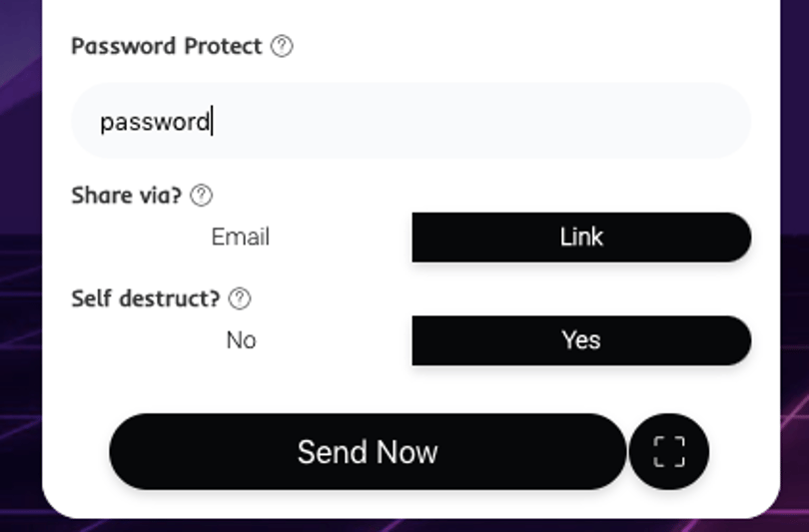Enable Self destruct with Yes
The image size is (809, 532).
[581, 340]
